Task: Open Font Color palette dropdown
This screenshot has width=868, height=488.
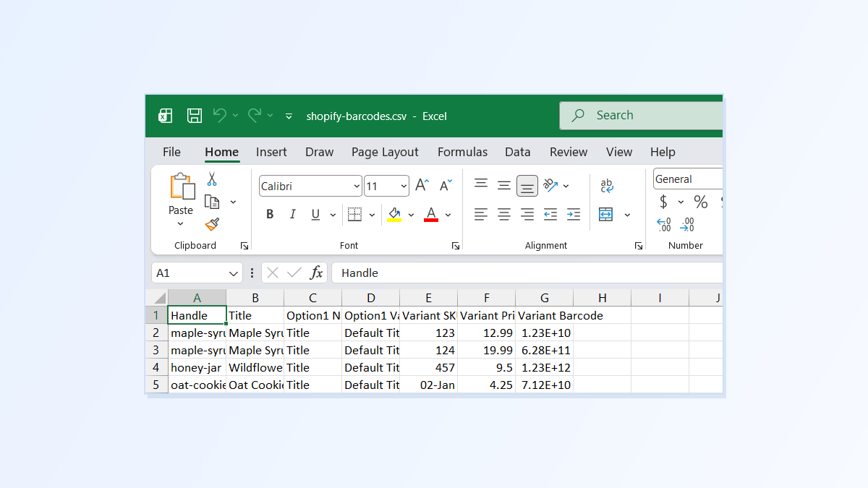Action: pyautogui.click(x=448, y=215)
